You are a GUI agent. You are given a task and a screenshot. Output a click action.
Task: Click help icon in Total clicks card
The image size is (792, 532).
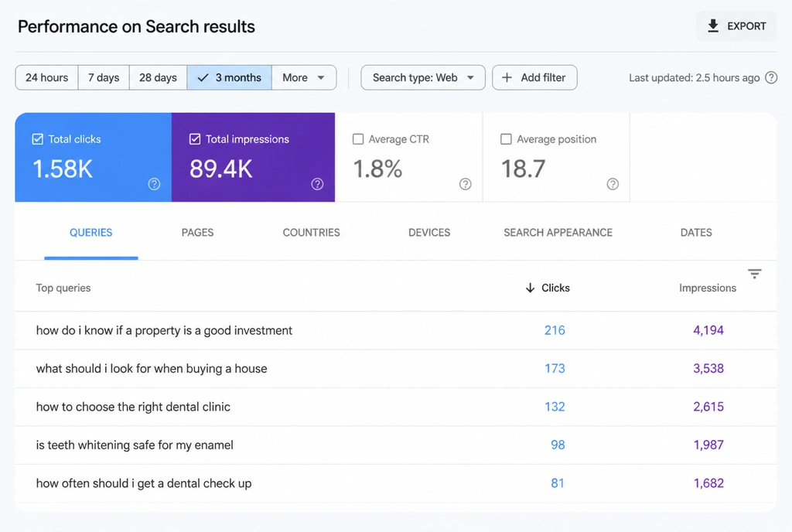coord(154,184)
